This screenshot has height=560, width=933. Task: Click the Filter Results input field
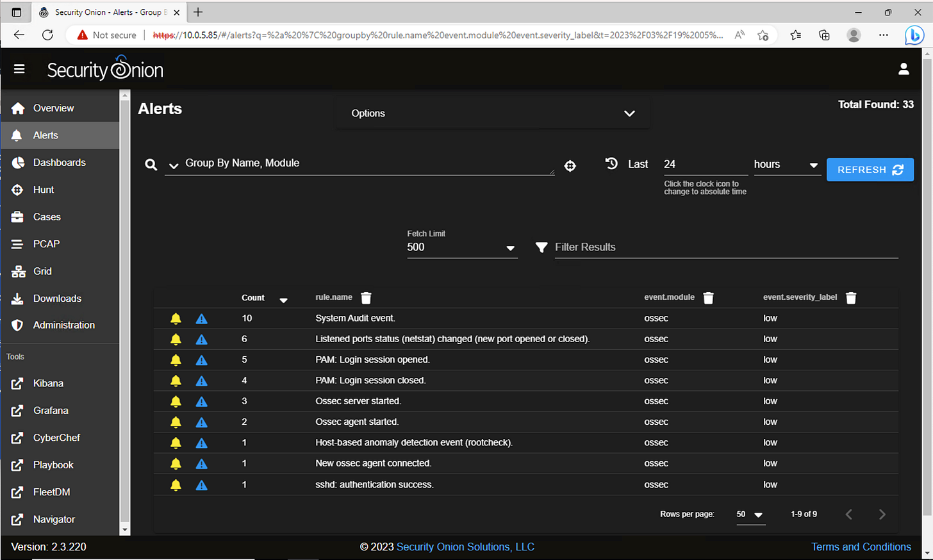(726, 247)
